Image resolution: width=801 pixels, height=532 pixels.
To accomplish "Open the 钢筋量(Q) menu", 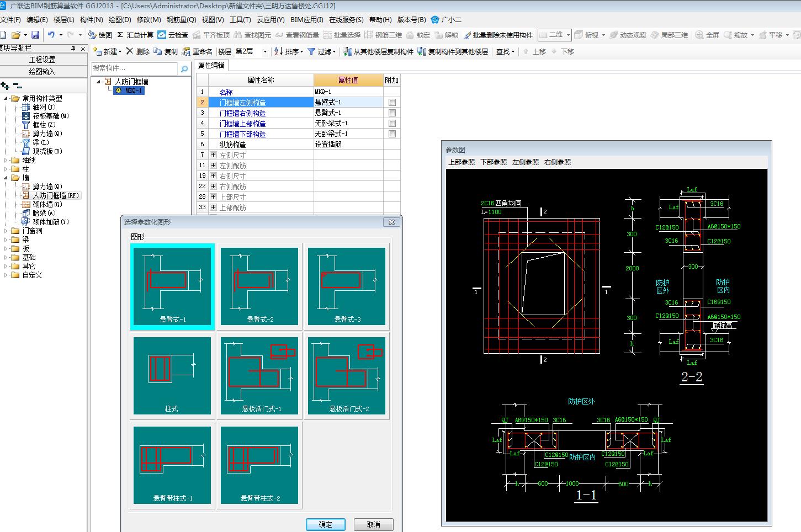I will point(181,19).
